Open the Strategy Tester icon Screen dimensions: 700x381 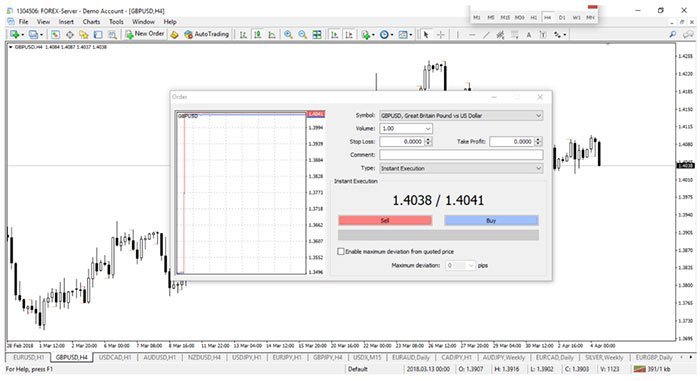pyautogui.click(x=112, y=34)
